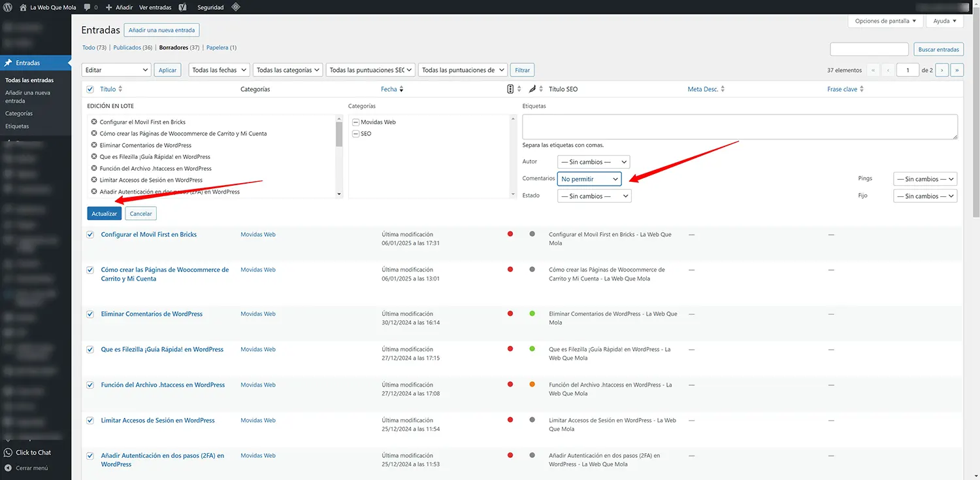
Task: Click the Etiquetas text area
Action: 740,127
